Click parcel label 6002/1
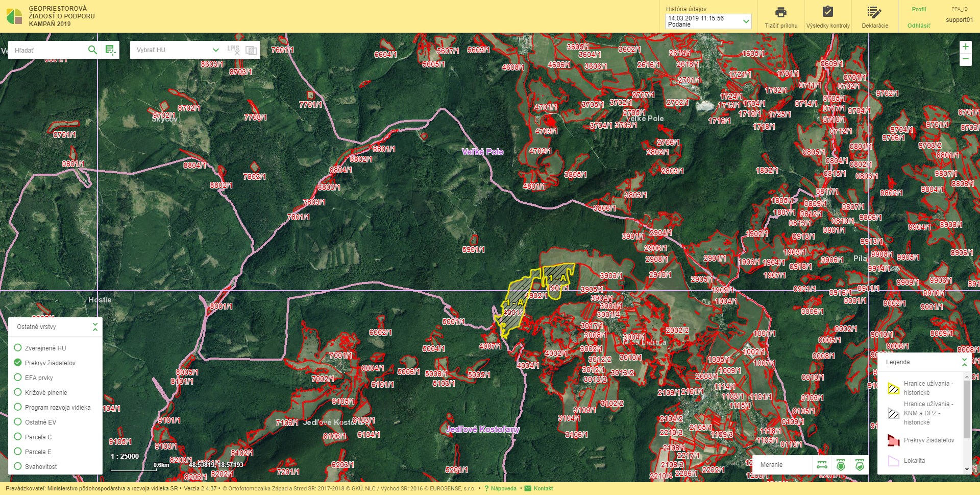 380,332
